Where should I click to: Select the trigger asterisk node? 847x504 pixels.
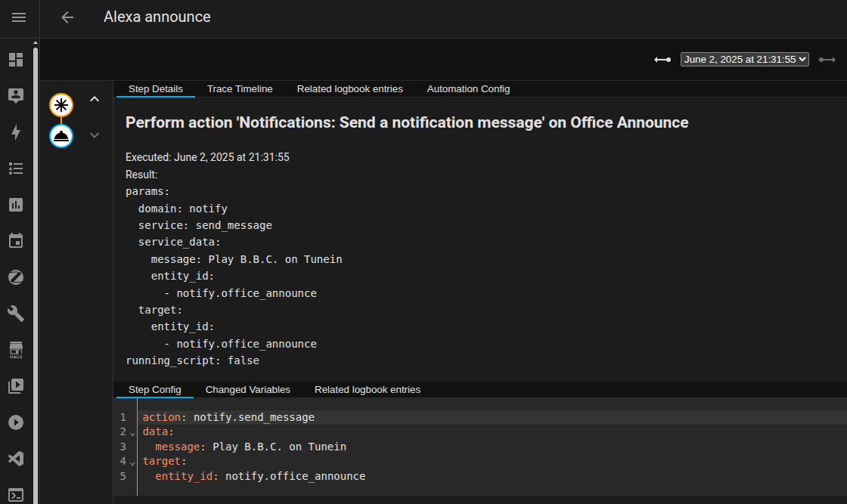pyautogui.click(x=61, y=105)
